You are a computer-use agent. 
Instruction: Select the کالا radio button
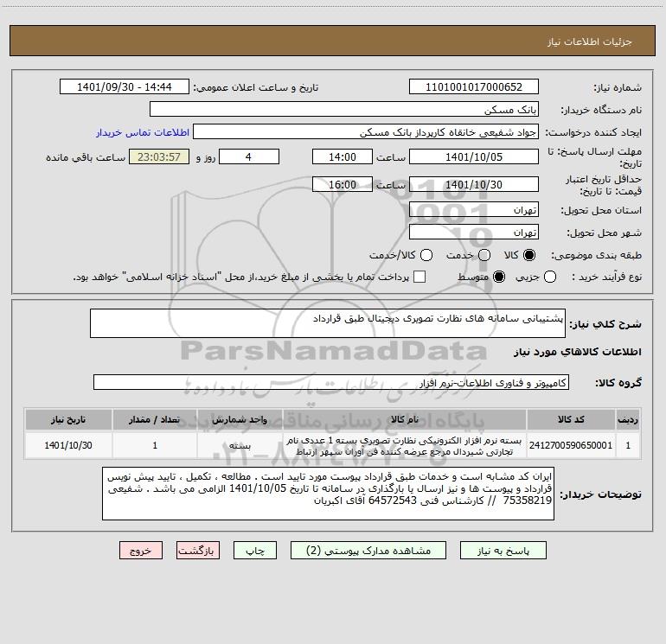(x=529, y=255)
